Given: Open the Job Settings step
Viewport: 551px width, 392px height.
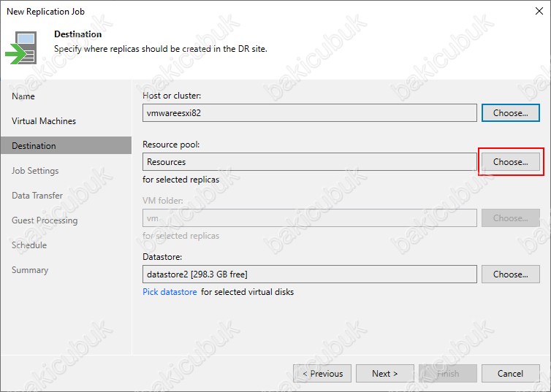Looking at the screenshot, I should point(35,171).
